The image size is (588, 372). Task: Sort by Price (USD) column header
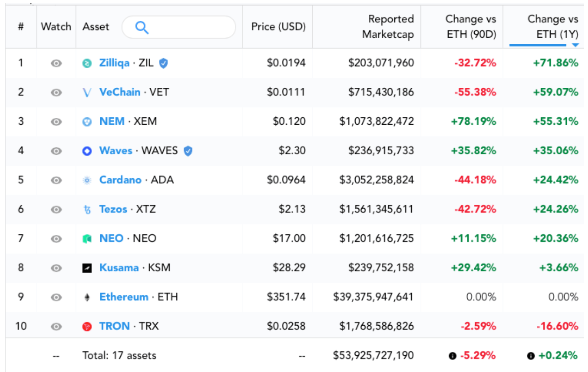click(x=279, y=27)
